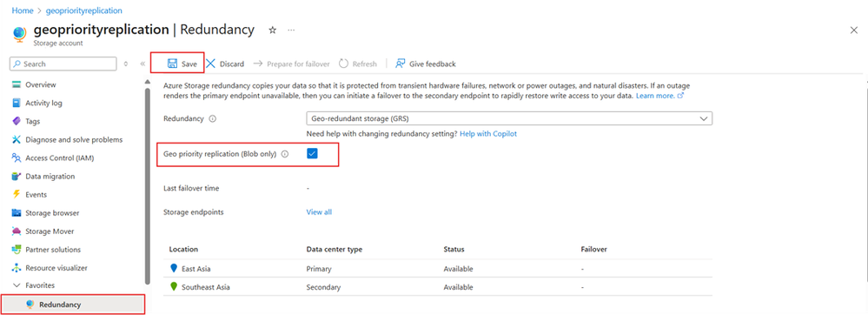The width and height of the screenshot is (868, 315).
Task: Click the info icon next to Redundancy label
Action: (x=213, y=118)
